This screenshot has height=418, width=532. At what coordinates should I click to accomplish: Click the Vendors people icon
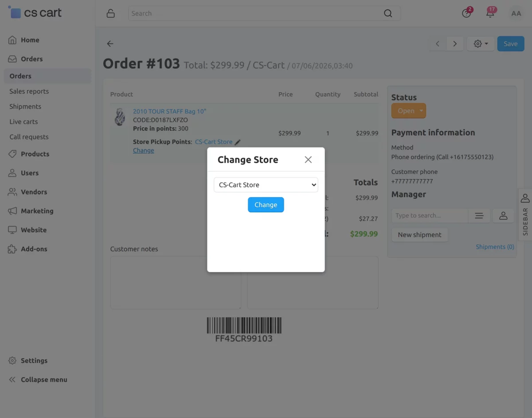coord(12,192)
